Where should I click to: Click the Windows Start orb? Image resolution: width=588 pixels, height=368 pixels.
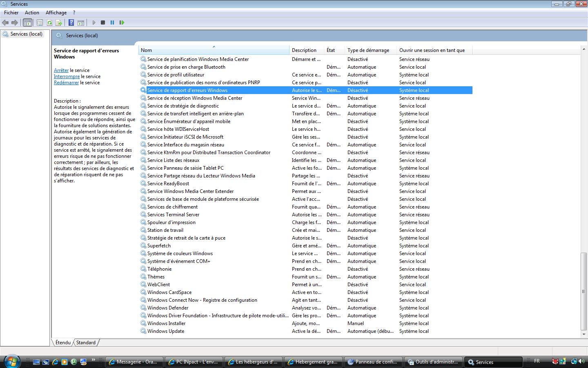click(x=11, y=361)
